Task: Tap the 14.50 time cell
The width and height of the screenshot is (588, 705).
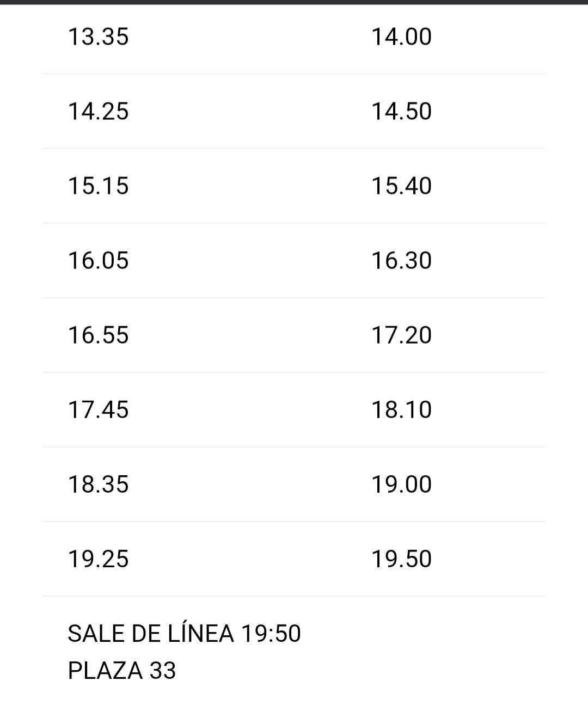Action: tap(401, 112)
